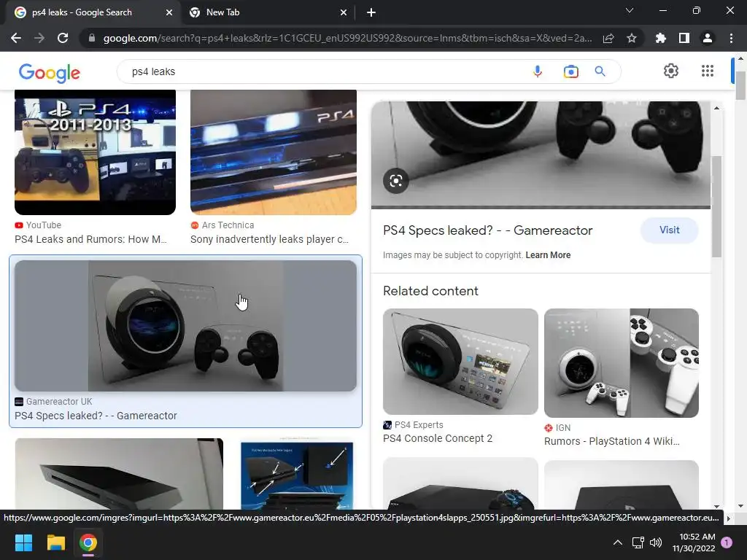Open PS4 Specs leaked Gamereactor preview title
Viewport: 747px width, 560px height.
pos(487,230)
